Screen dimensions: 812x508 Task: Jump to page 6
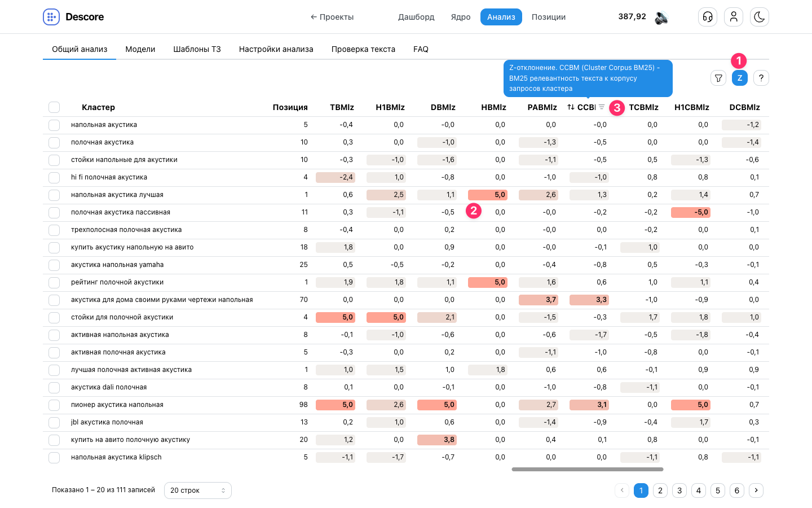[x=737, y=491]
